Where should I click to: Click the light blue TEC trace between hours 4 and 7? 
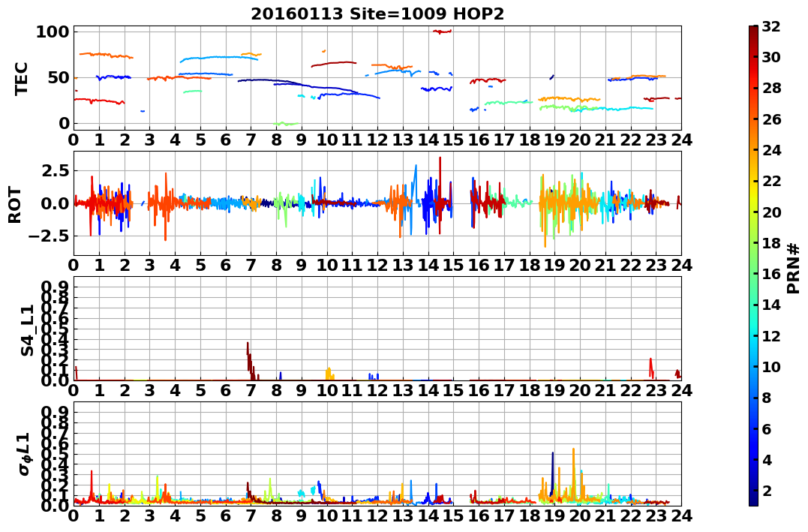point(219,59)
